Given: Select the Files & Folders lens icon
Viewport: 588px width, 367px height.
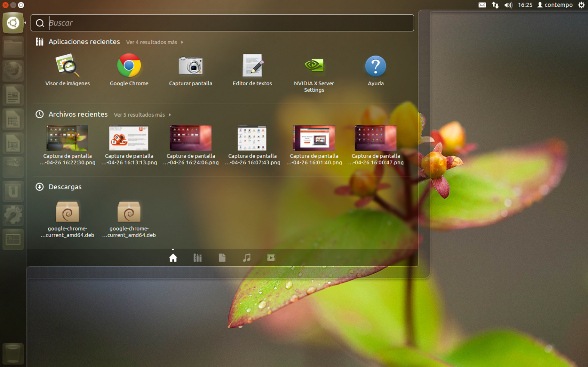Looking at the screenshot, I should (222, 257).
